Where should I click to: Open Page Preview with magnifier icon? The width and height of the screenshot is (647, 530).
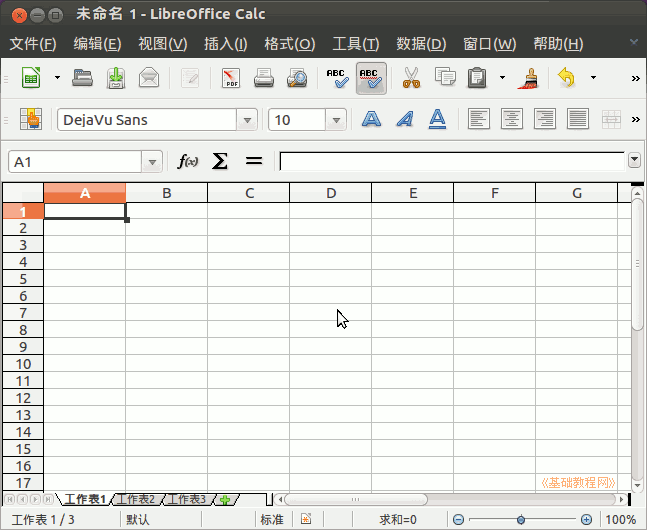[x=297, y=78]
